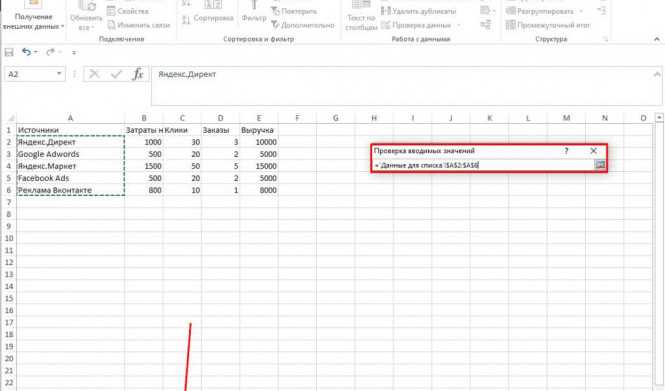
Task: Click the Промежуточный итог button
Action: pyautogui.click(x=548, y=25)
